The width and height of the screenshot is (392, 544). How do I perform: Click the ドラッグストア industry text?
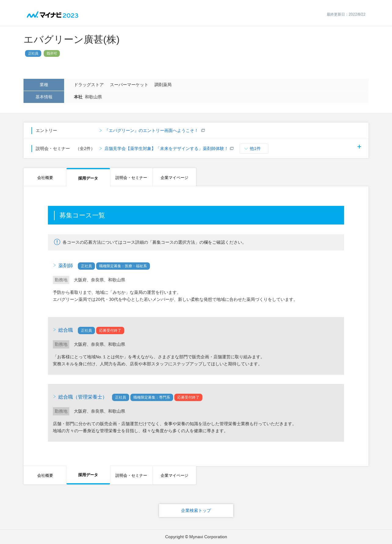[x=89, y=85]
